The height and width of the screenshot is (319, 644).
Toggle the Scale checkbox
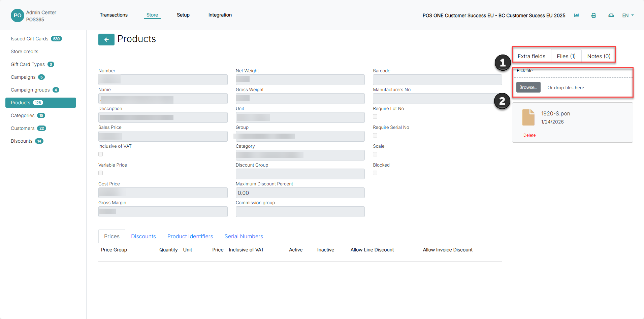[375, 154]
